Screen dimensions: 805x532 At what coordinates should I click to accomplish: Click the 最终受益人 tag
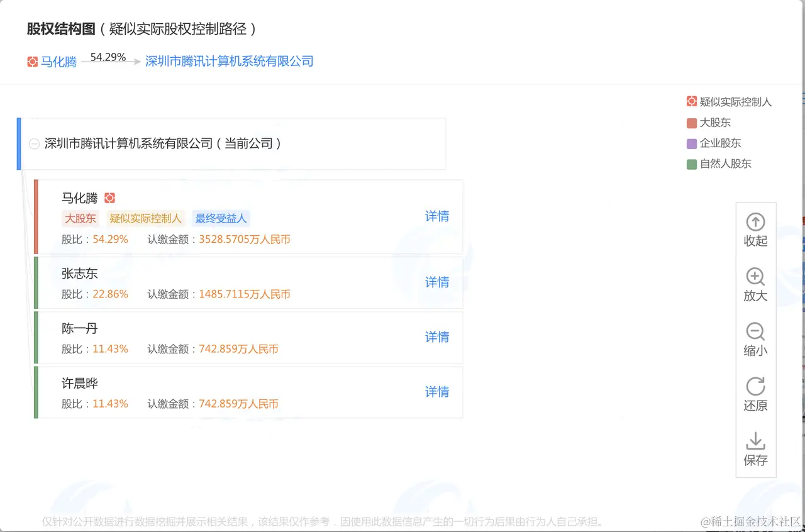[221, 218]
